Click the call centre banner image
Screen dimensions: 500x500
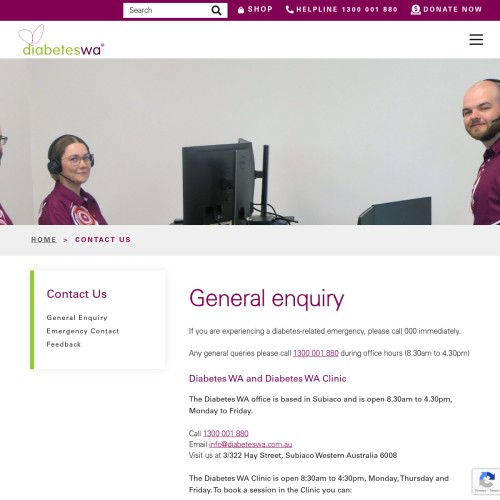coord(250,142)
